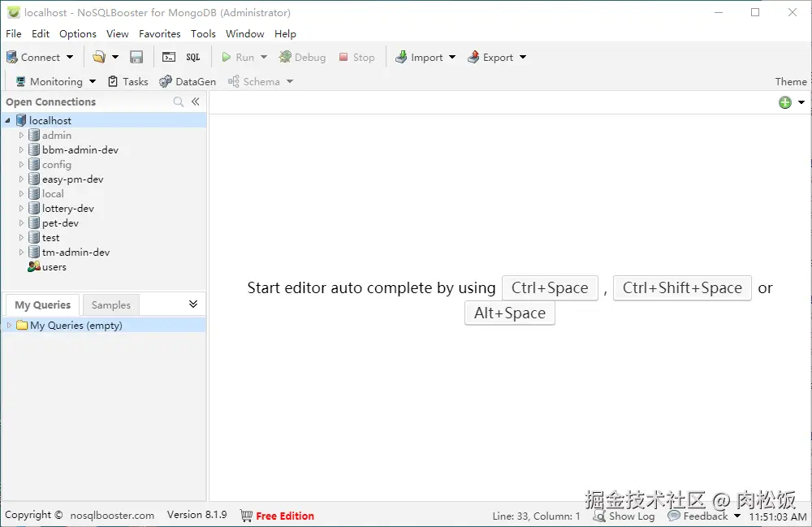Expand the Import dropdown arrow

click(452, 57)
